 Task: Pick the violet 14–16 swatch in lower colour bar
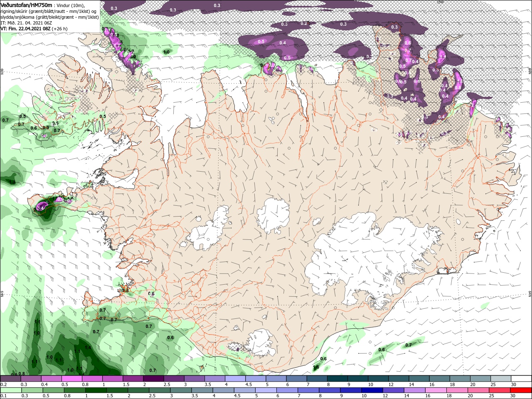pos(415,390)
